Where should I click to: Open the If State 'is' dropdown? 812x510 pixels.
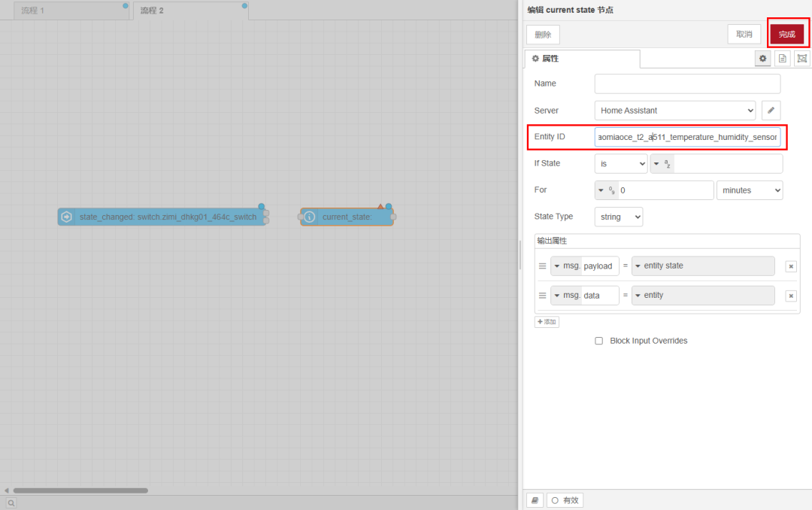[x=621, y=164]
